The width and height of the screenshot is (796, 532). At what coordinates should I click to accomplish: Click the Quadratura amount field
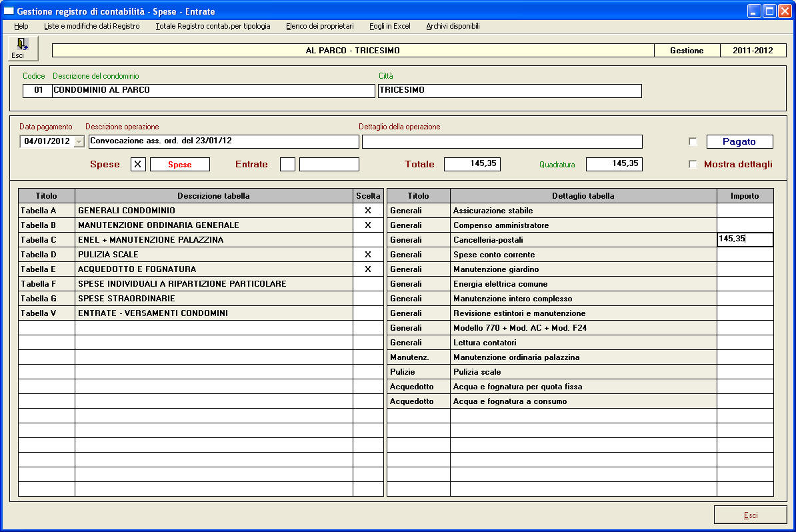point(614,164)
